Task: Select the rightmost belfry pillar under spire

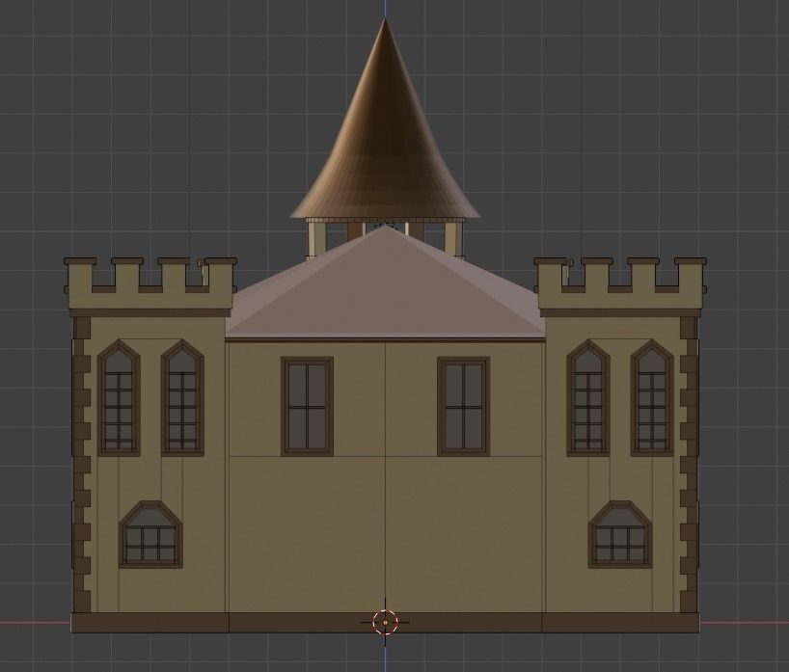Action: (x=453, y=238)
